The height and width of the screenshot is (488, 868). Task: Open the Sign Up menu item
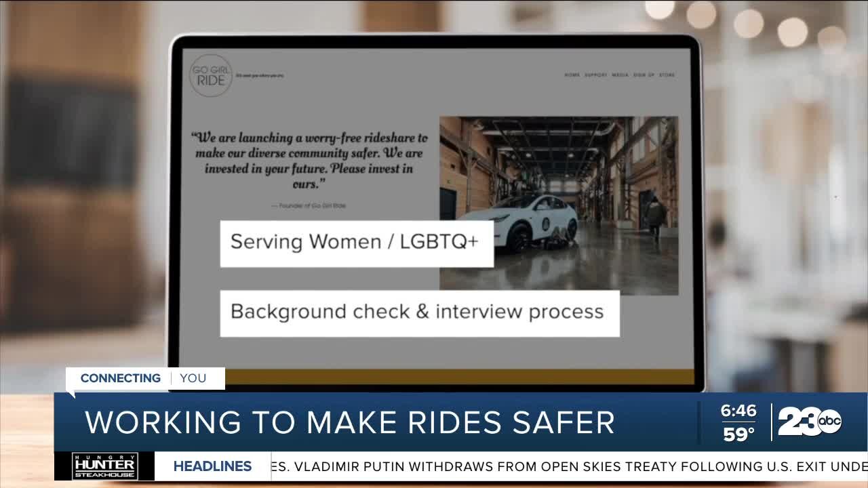[644, 75]
